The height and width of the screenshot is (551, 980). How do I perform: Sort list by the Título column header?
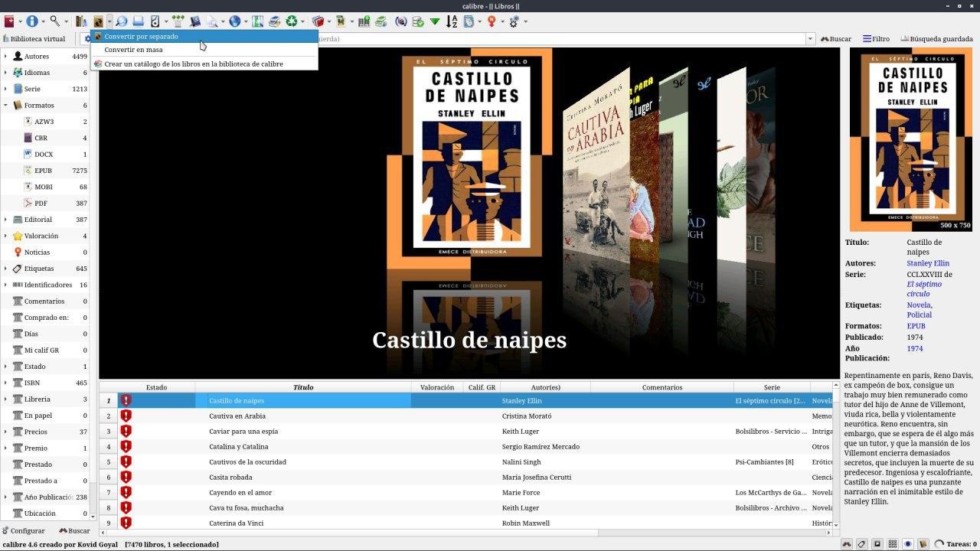click(303, 387)
